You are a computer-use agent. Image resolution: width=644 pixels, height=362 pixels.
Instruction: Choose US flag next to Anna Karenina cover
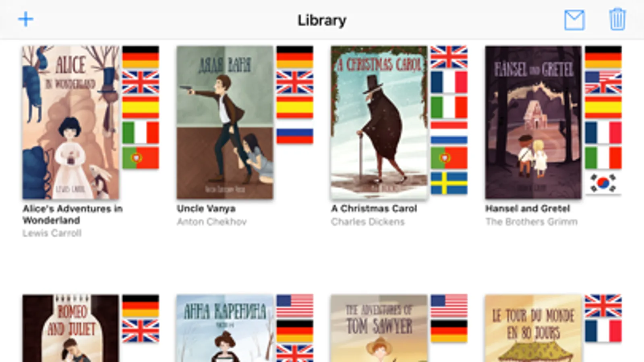295,306
